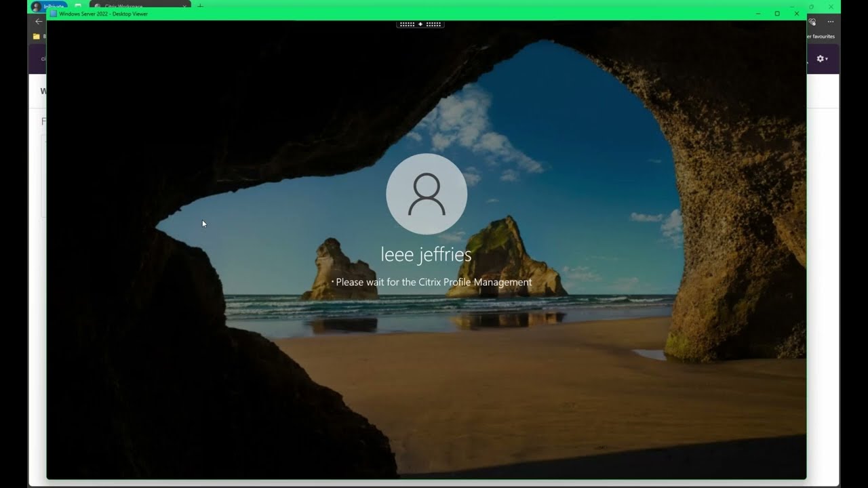Minimize the Desktop Viewer window
Viewport: 868px width, 488px height.
tap(757, 14)
